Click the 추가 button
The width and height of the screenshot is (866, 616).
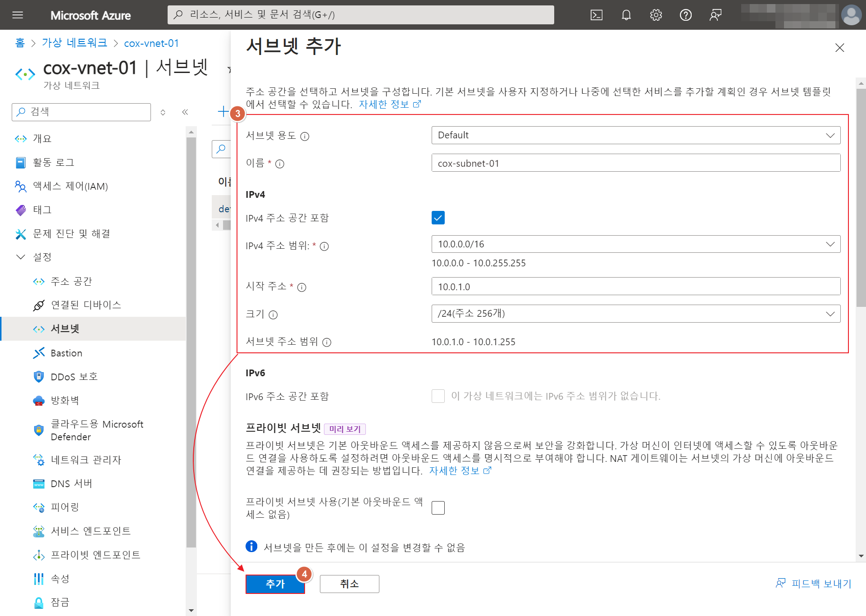point(275,584)
